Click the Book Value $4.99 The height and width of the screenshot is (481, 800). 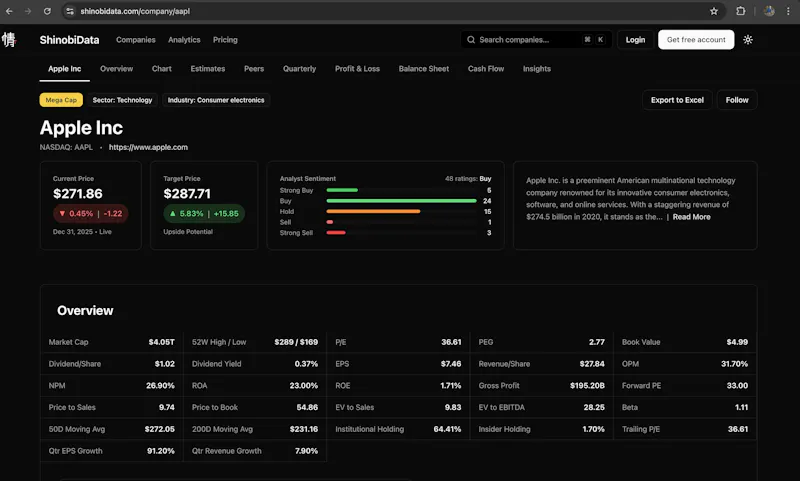pyautogui.click(x=737, y=342)
